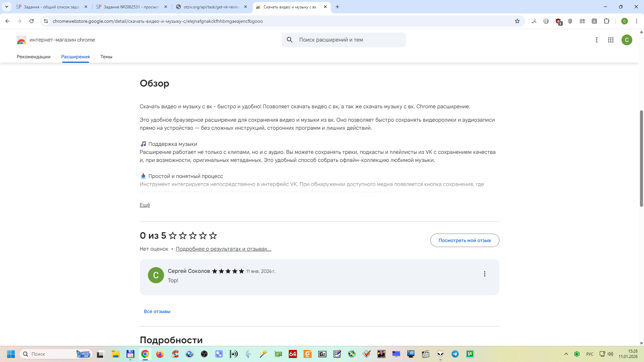The width and height of the screenshot is (644, 362).
Task: Expand overview text with Ещё
Action: coord(145,205)
